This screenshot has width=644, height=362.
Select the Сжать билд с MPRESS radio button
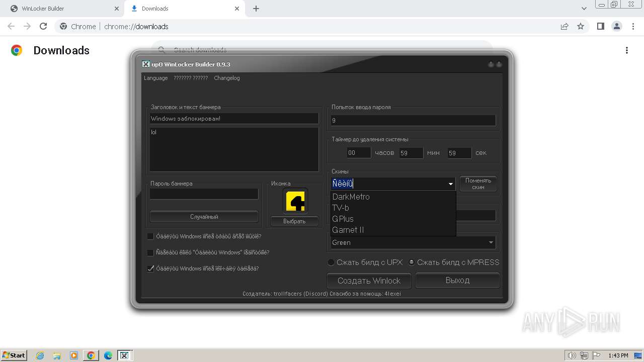pyautogui.click(x=412, y=262)
